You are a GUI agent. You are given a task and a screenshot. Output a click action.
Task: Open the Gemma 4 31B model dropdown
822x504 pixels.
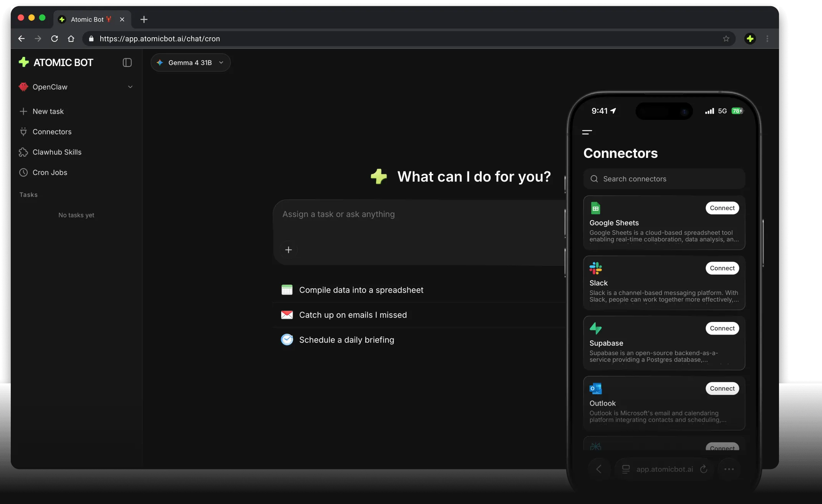coord(191,63)
